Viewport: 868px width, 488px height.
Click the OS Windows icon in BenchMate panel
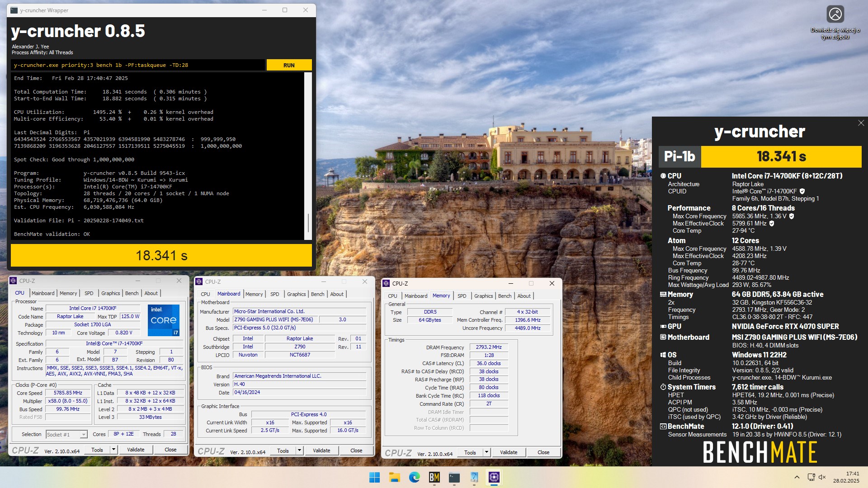(x=663, y=355)
